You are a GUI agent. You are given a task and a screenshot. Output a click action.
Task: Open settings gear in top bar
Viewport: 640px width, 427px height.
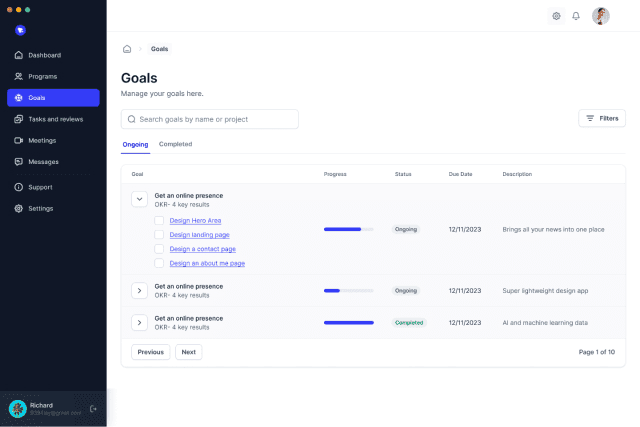[557, 16]
